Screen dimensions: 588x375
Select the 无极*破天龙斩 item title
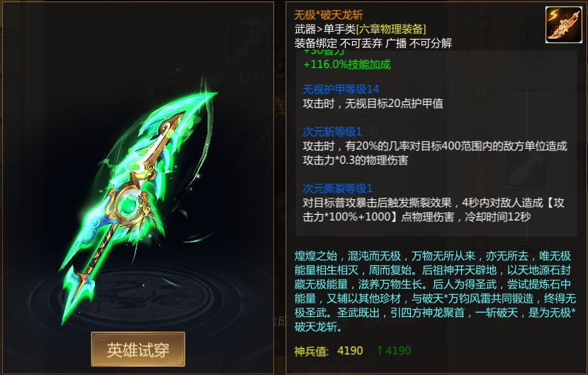coord(329,15)
